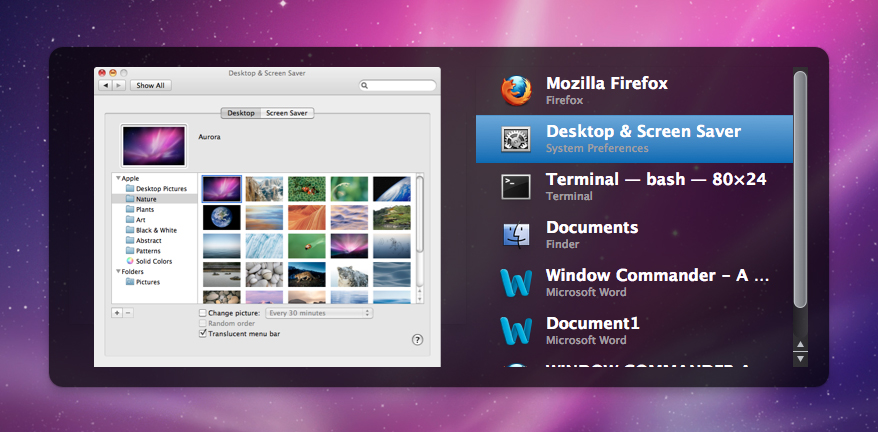The height and width of the screenshot is (432, 878).
Task: Click Word icon next to Document1
Action: point(516,331)
